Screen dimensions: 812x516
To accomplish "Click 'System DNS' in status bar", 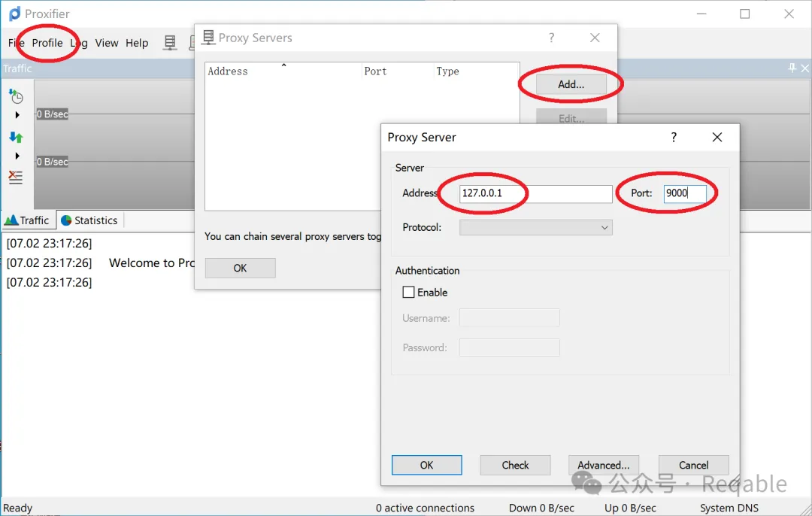I will click(x=729, y=508).
